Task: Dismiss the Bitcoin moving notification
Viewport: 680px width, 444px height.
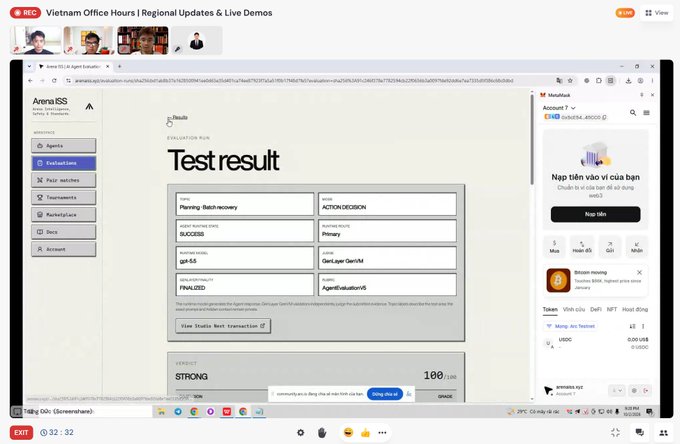Action: pos(639,272)
